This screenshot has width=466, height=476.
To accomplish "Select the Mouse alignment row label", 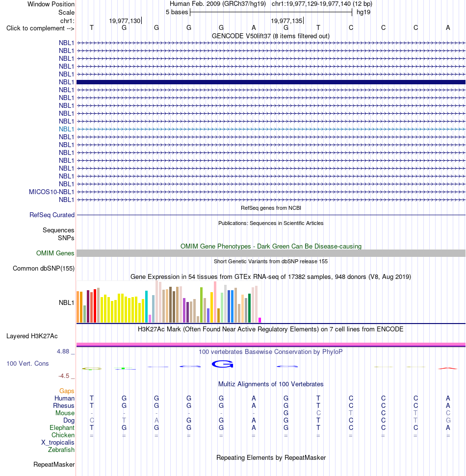I will (x=65, y=413).
